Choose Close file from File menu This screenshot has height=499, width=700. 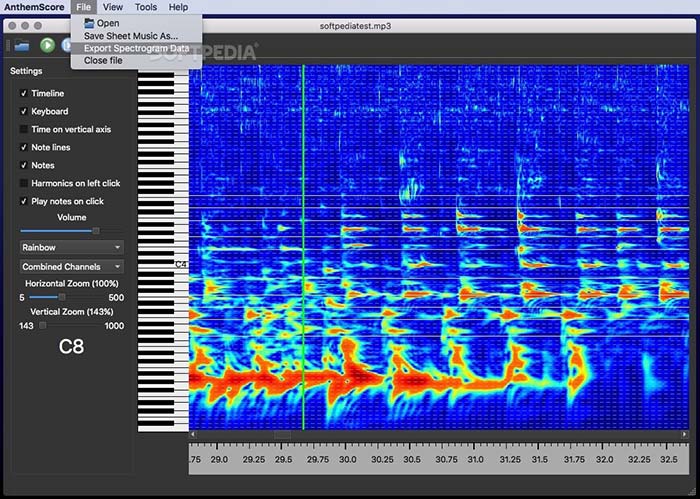[x=136, y=60]
